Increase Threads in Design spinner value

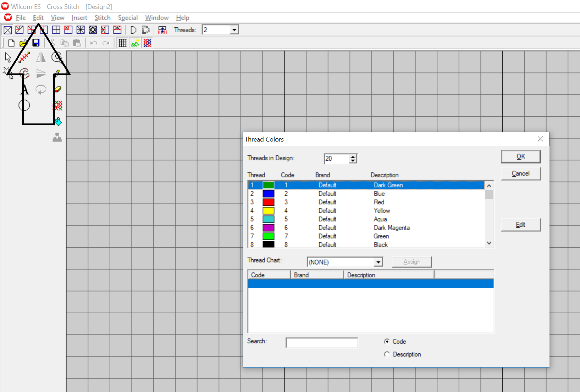pos(353,156)
